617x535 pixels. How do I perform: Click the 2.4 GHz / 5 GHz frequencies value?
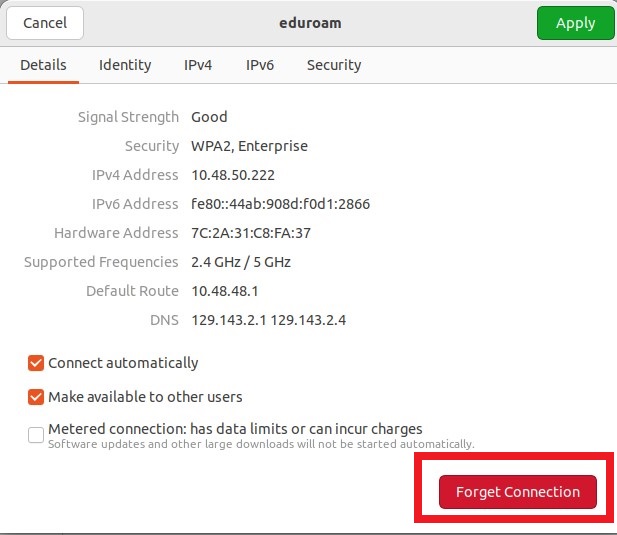[241, 262]
